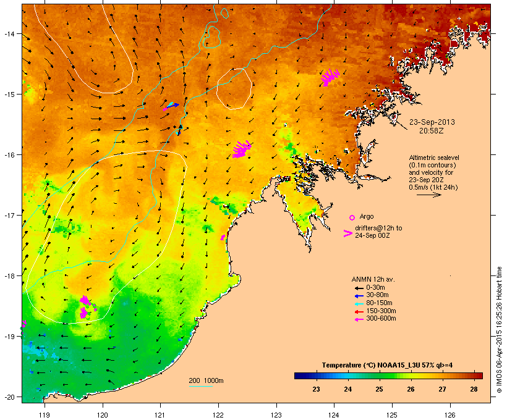The image size is (507, 420).
Task: Click longitude axis label 120
Action: point(103,415)
